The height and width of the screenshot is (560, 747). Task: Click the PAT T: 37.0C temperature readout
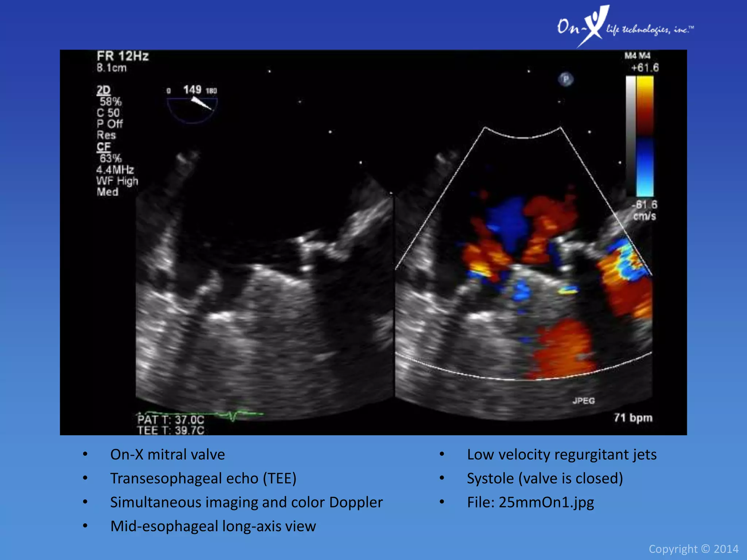pos(171,420)
